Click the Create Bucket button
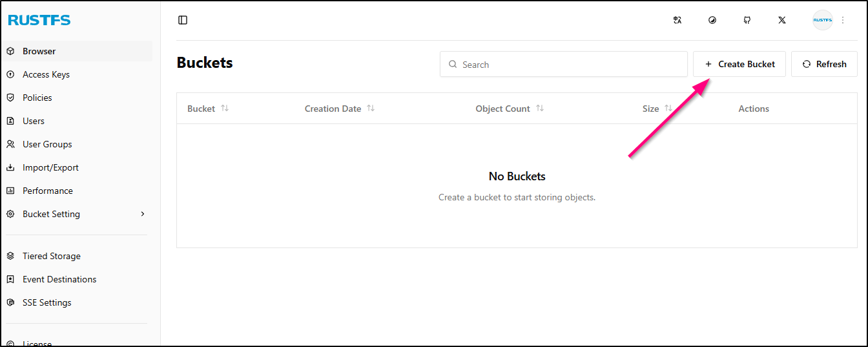The height and width of the screenshot is (347, 868). (739, 64)
